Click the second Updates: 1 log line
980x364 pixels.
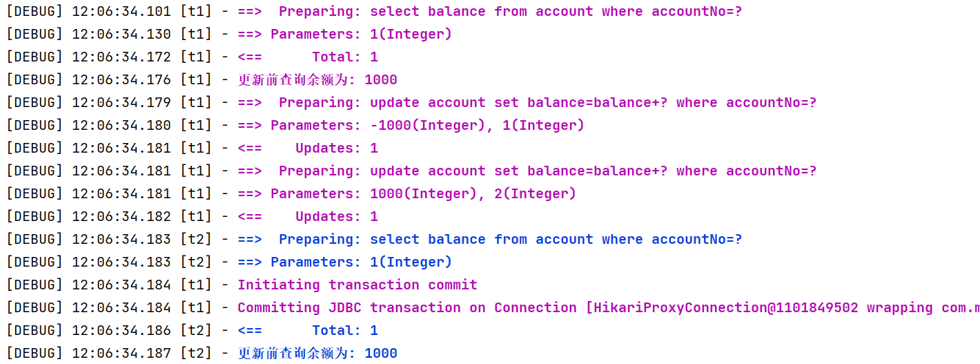point(192,217)
